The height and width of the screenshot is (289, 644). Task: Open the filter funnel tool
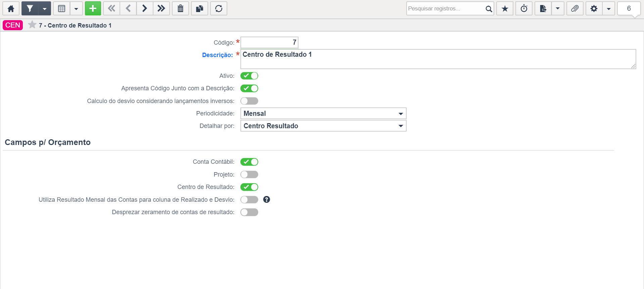point(30,8)
